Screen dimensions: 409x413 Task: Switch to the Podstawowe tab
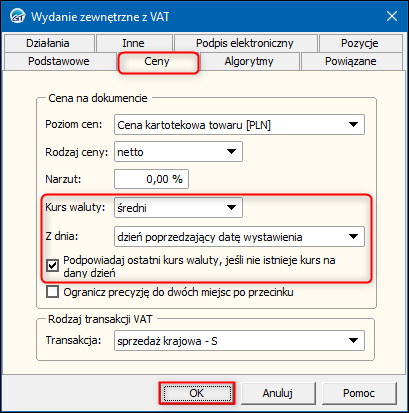(59, 61)
